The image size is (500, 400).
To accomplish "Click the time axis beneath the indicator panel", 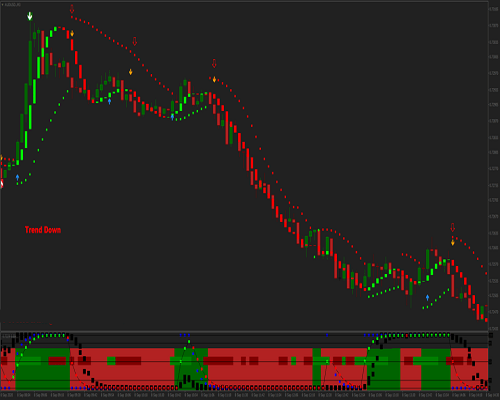I will click(x=244, y=395).
